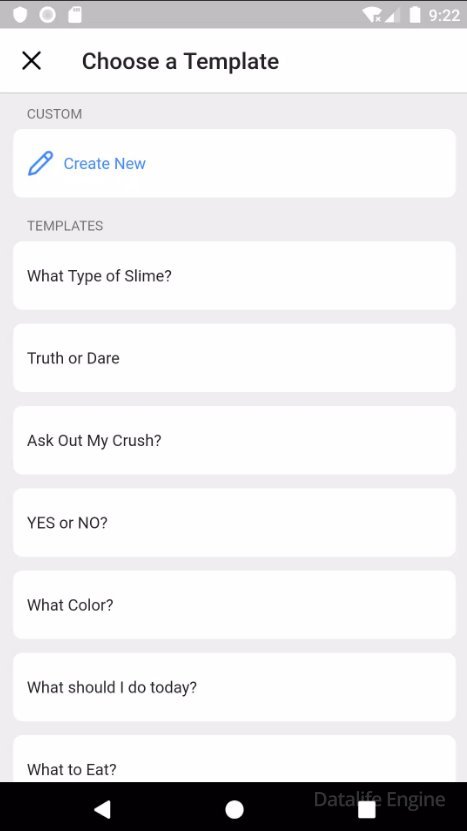Close the Choose a Template screen
The height and width of the screenshot is (831, 467).
click(x=32, y=61)
